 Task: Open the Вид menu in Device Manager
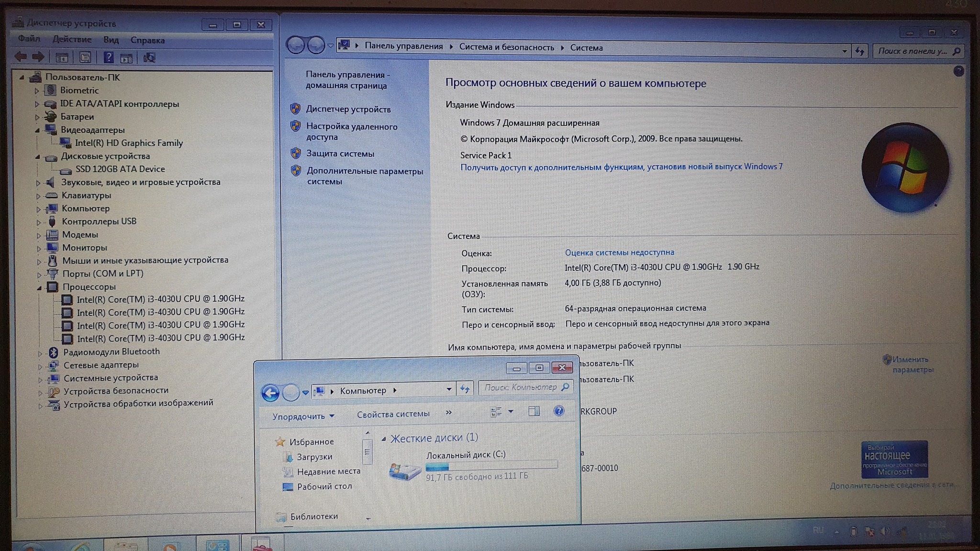tap(111, 40)
